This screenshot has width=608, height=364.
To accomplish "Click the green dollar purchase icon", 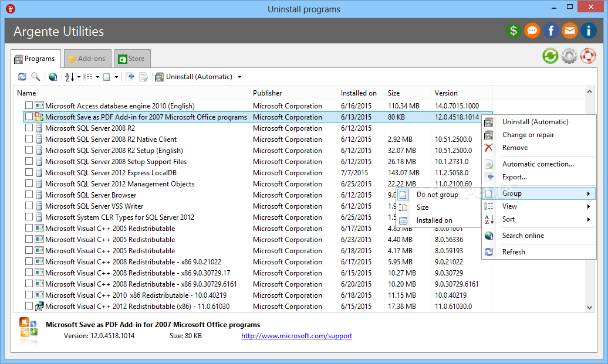I will [514, 30].
